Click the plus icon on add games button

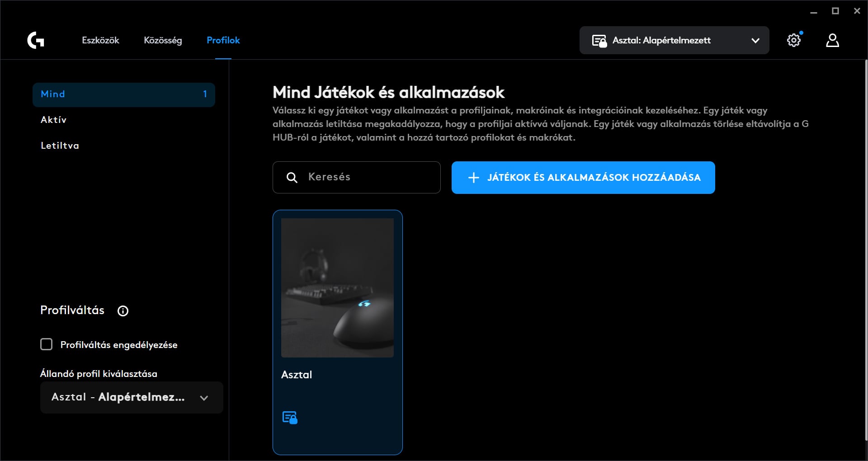point(473,178)
